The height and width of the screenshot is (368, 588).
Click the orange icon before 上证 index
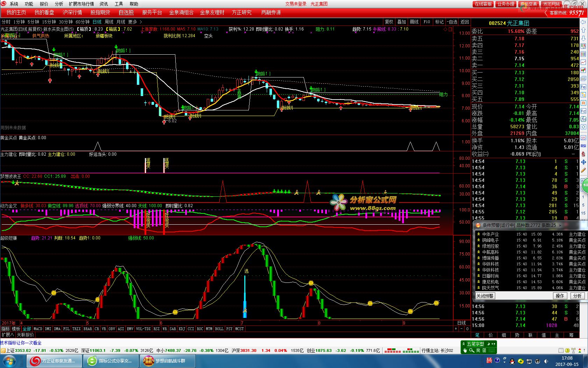[3, 350]
